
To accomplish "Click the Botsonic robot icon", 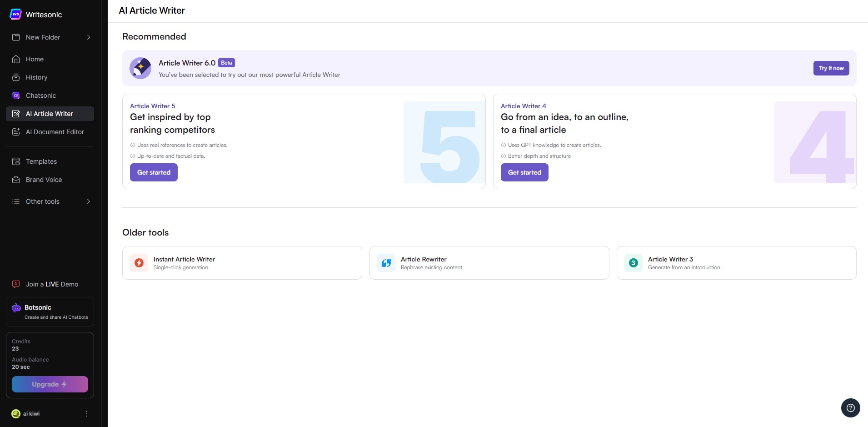I will (16, 308).
